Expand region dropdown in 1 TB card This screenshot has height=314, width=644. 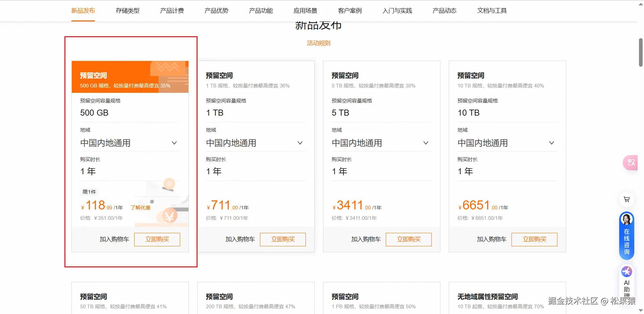pyautogui.click(x=256, y=143)
